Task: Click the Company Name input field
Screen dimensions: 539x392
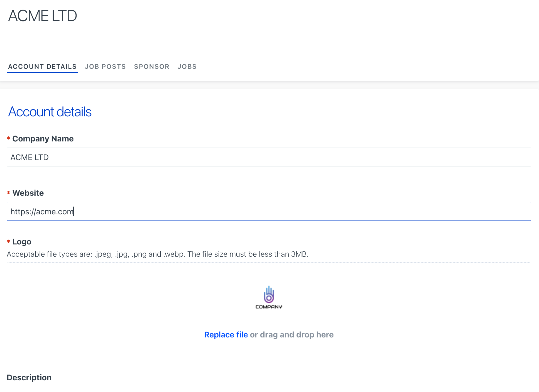Action: point(269,157)
